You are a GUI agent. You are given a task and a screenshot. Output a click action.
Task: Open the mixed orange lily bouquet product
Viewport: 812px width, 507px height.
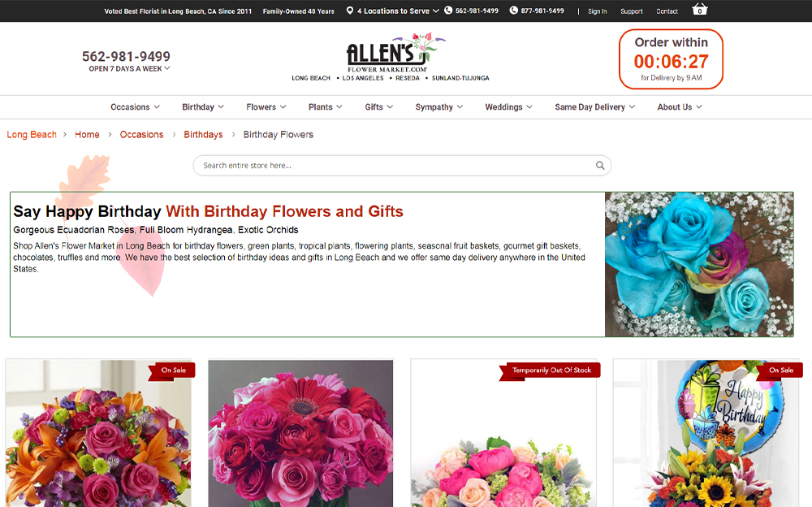98,433
